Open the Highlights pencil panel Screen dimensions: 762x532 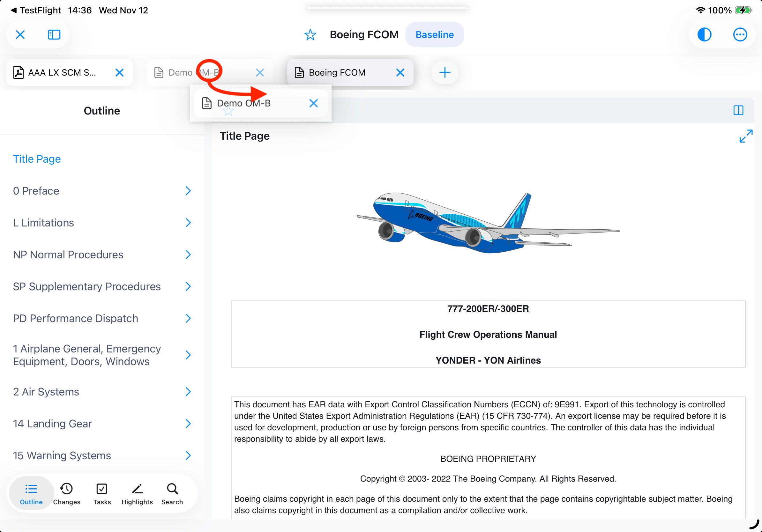(x=137, y=493)
